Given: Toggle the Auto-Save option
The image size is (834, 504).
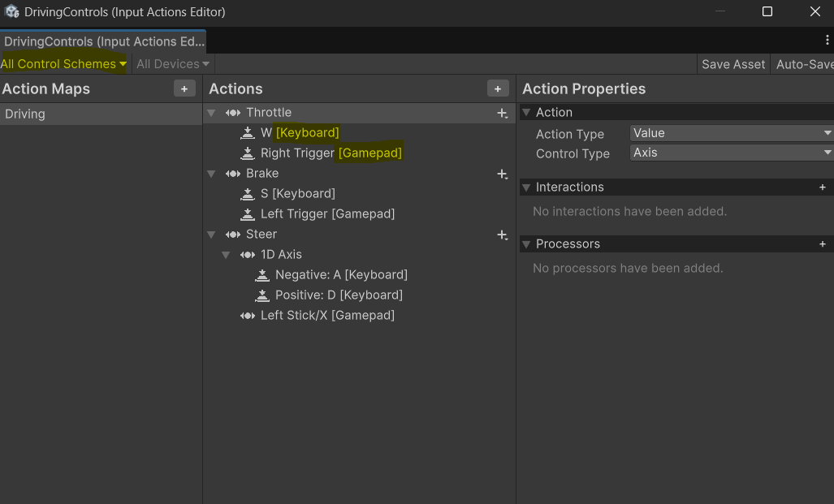Looking at the screenshot, I should point(804,64).
